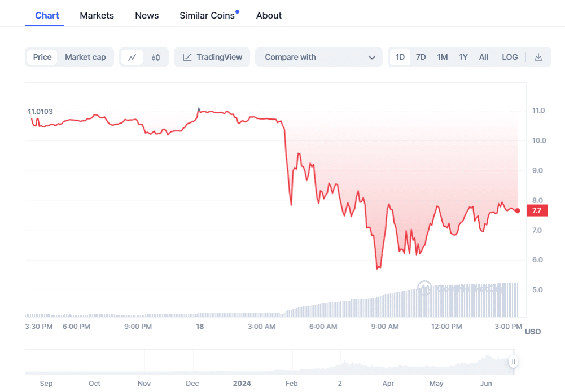Toggle Market cap view
Screen dimensions: 565x392
pyautogui.click(x=85, y=57)
